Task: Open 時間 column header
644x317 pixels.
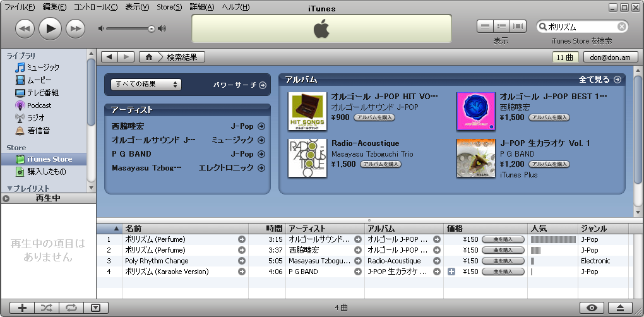Action: [267, 229]
